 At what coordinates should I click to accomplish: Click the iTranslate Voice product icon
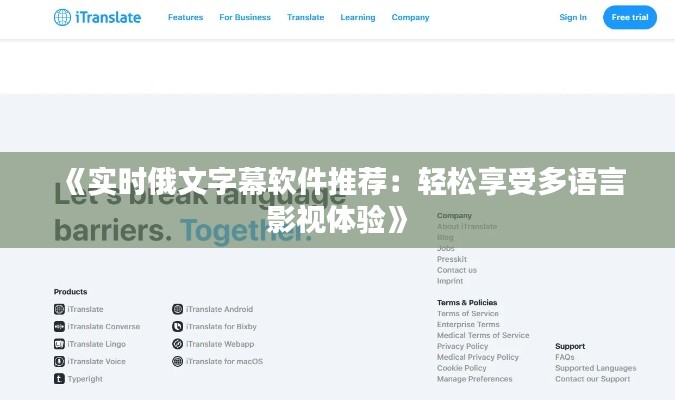click(x=59, y=361)
